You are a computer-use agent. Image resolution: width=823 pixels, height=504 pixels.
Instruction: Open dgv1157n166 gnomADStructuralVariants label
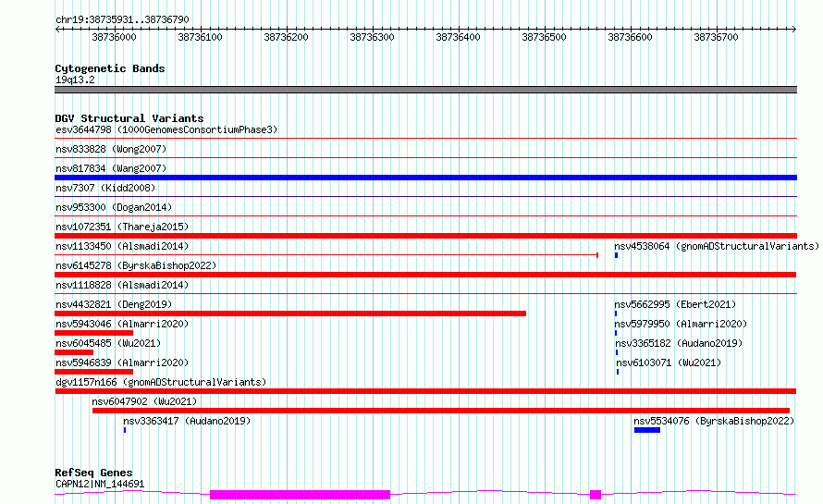pos(161,382)
